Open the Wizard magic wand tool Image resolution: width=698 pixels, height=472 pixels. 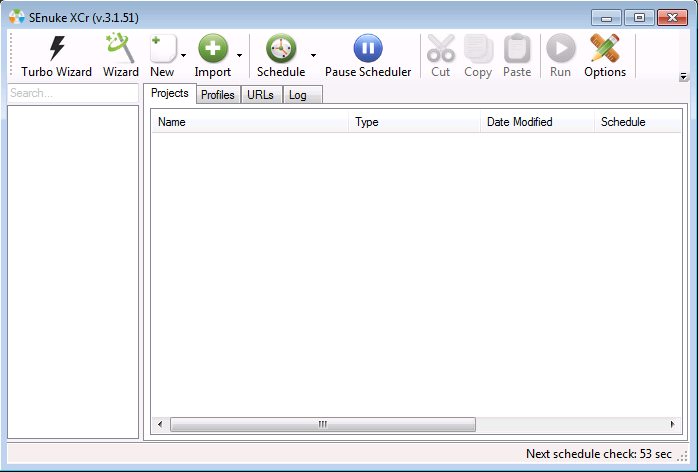tap(120, 48)
